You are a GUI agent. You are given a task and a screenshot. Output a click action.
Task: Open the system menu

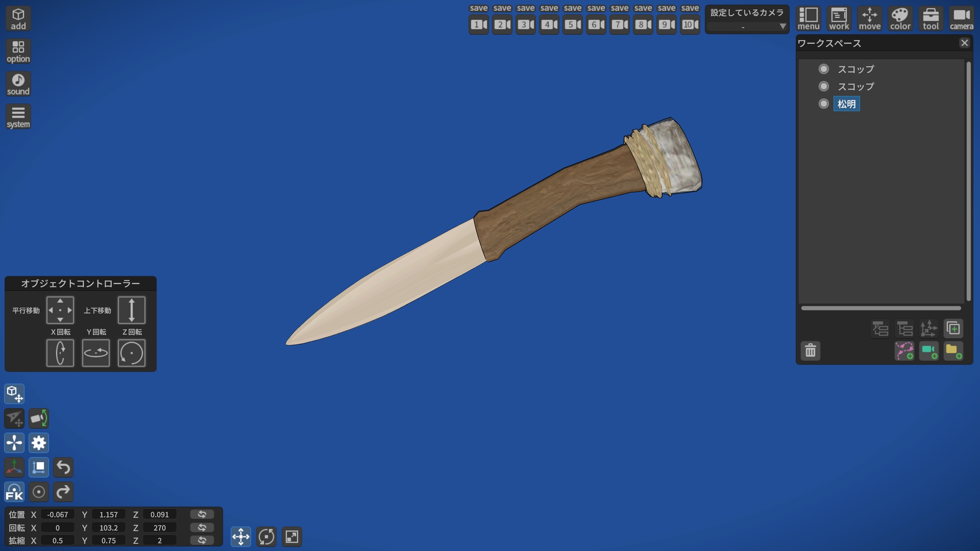click(18, 117)
